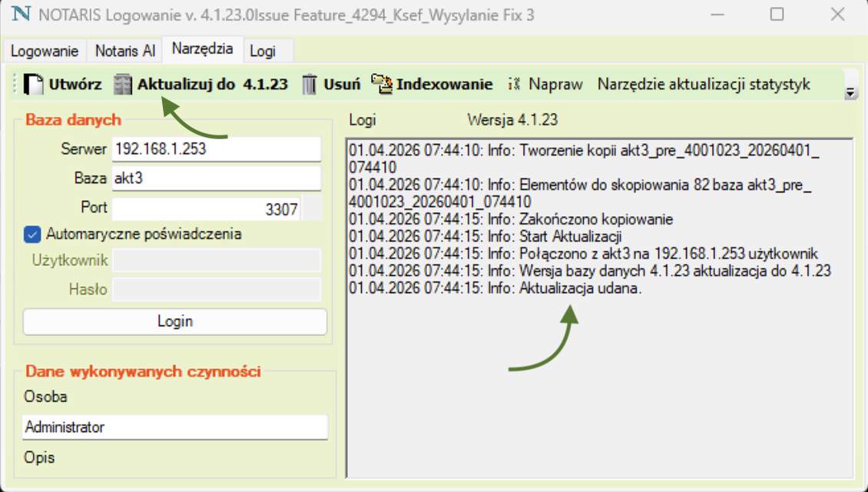Click the Aktualizuj do 4.1.23 server icon
The height and width of the screenshot is (492, 868).
(x=123, y=85)
